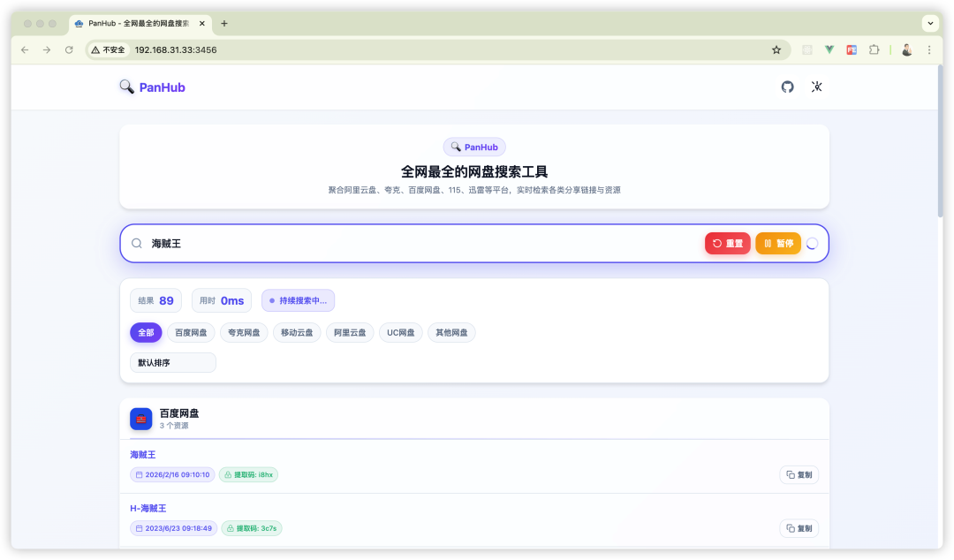Click the magnifier icon inside the search box
This screenshot has height=560, width=954.
tap(137, 242)
